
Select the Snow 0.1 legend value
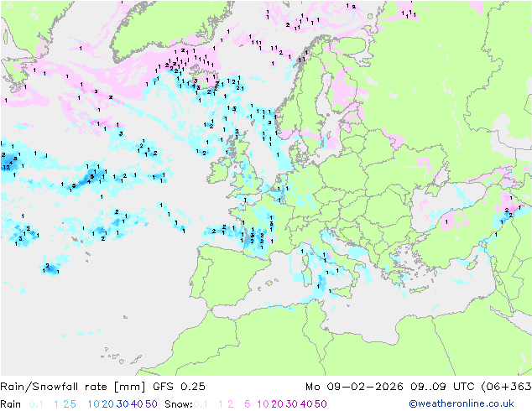point(201,404)
